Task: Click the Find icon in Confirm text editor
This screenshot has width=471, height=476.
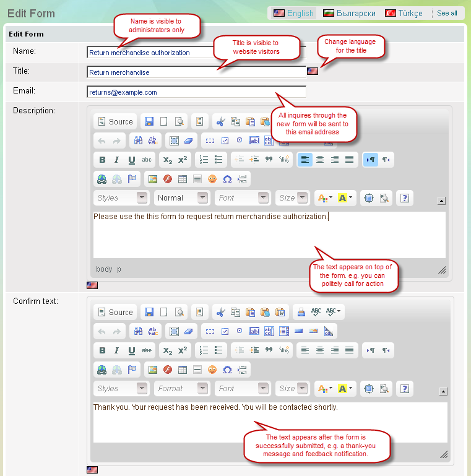Action: click(139, 332)
